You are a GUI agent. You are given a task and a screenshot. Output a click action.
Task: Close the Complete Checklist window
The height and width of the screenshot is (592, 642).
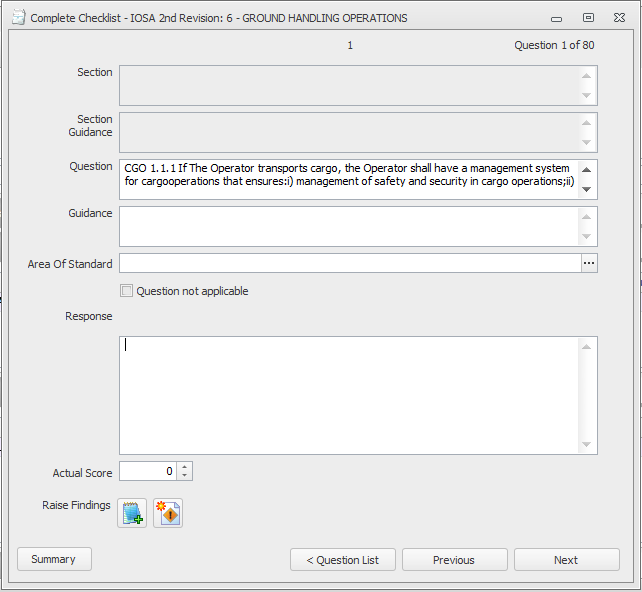[x=619, y=18]
